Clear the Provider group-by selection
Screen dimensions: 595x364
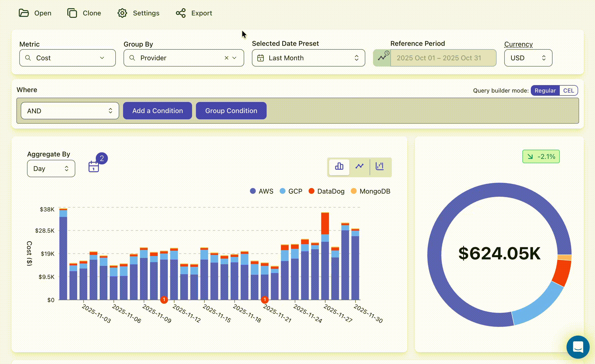click(226, 58)
